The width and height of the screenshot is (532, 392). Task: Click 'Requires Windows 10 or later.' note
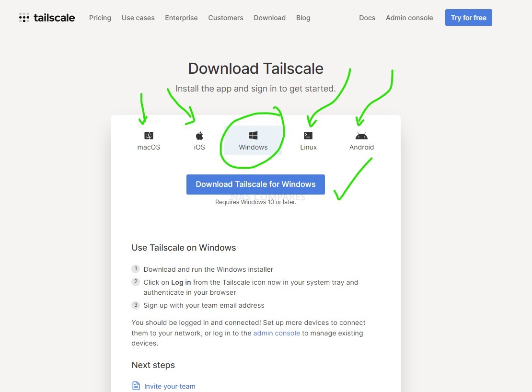[x=256, y=202]
